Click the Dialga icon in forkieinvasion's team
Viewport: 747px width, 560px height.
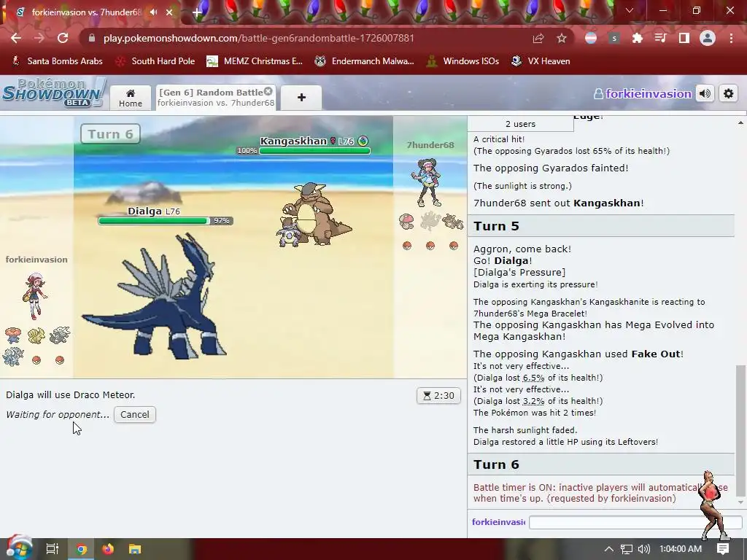[13, 357]
